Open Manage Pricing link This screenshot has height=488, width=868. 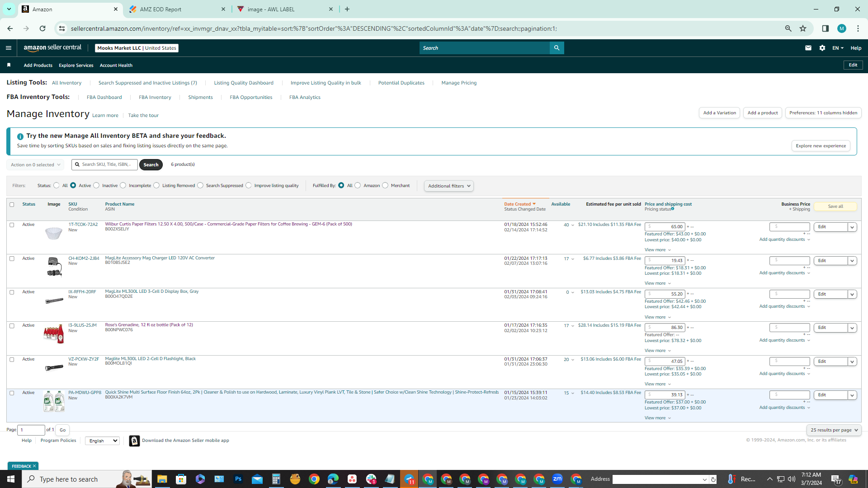coord(459,83)
